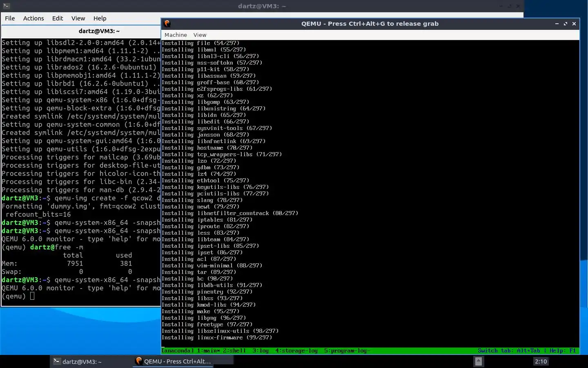Click the 2:shell anaconda tab label
The image size is (588, 368).
click(234, 351)
